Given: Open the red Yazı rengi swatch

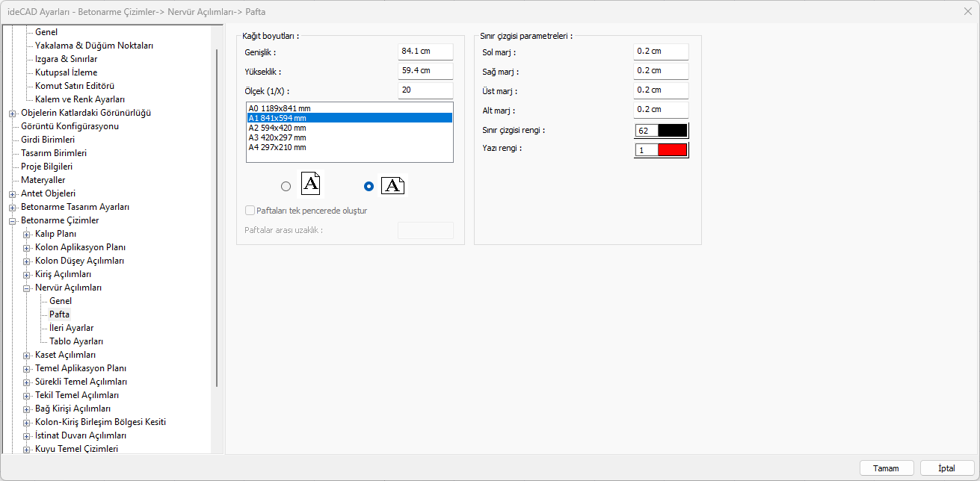Looking at the screenshot, I should (x=671, y=149).
